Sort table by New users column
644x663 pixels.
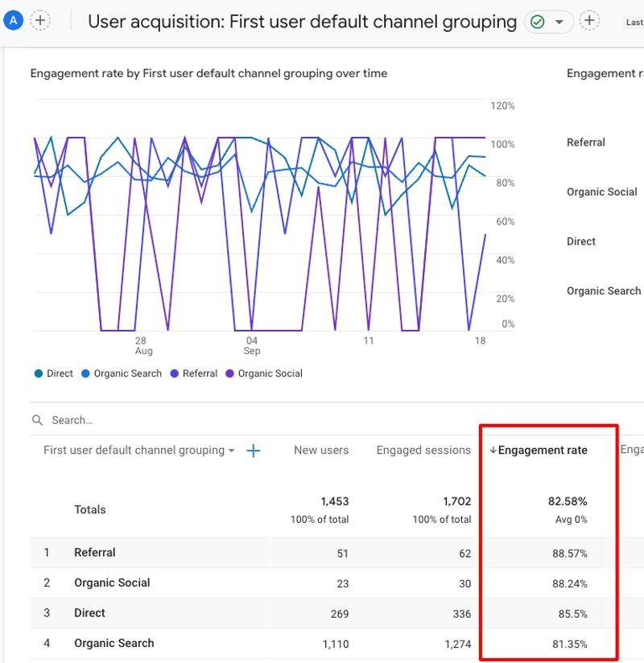320,450
